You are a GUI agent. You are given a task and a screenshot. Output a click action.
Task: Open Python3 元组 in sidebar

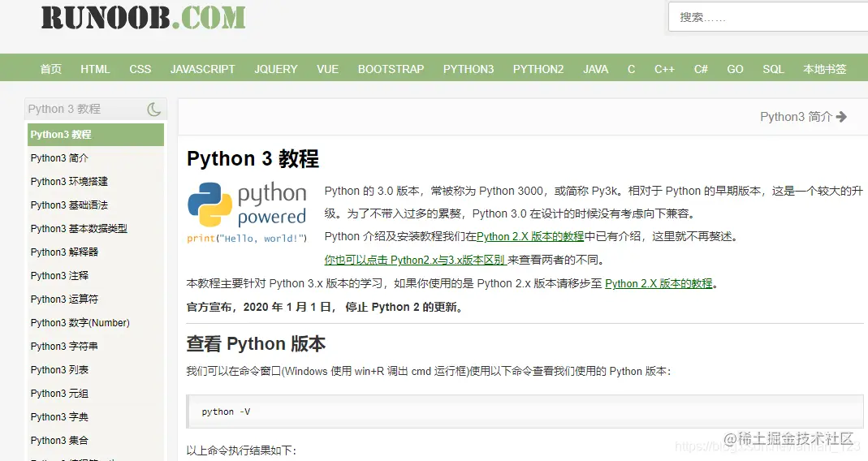click(x=59, y=394)
